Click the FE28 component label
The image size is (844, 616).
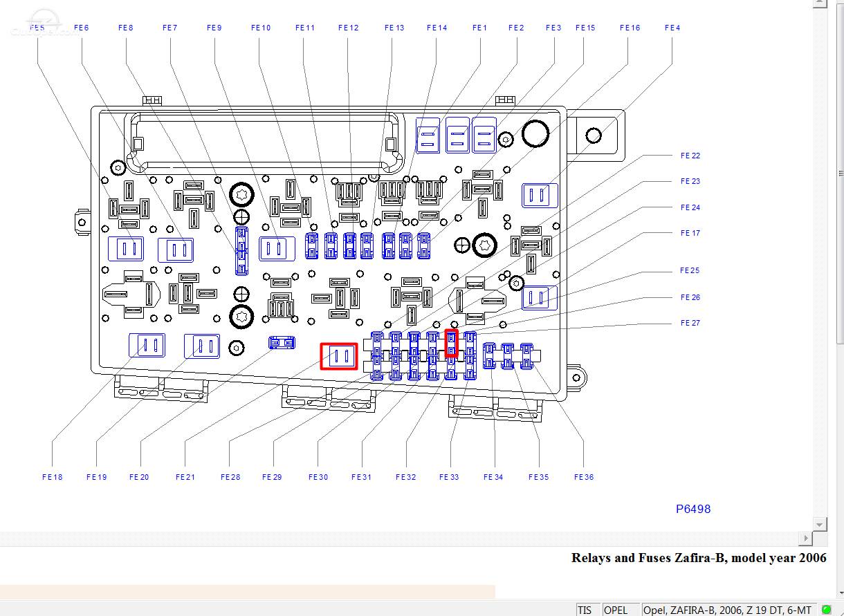coord(230,477)
